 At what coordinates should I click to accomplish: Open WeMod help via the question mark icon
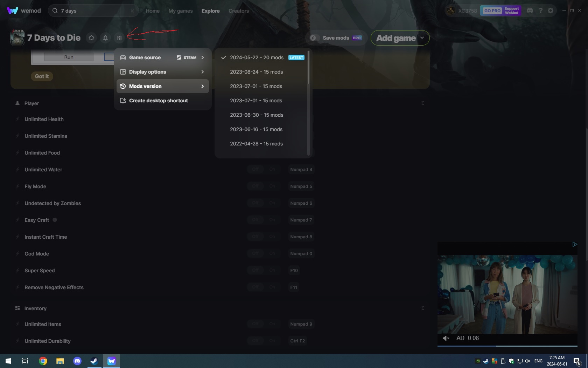pos(540,11)
